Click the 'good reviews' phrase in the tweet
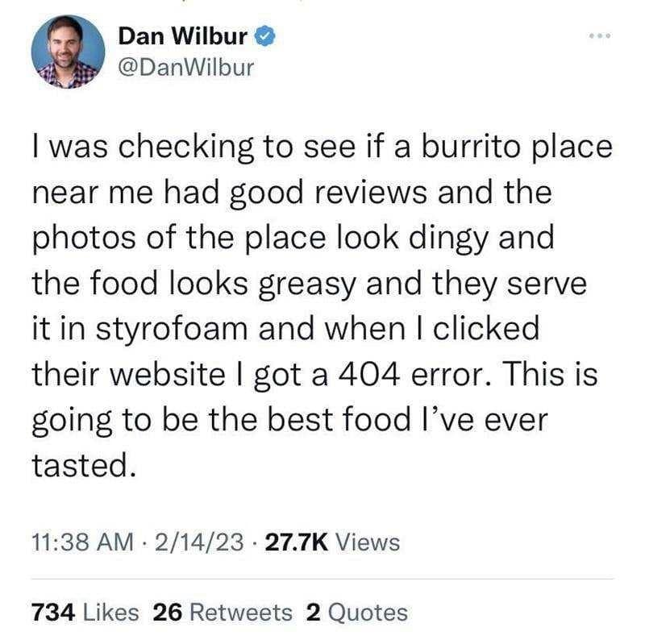 [328, 193]
